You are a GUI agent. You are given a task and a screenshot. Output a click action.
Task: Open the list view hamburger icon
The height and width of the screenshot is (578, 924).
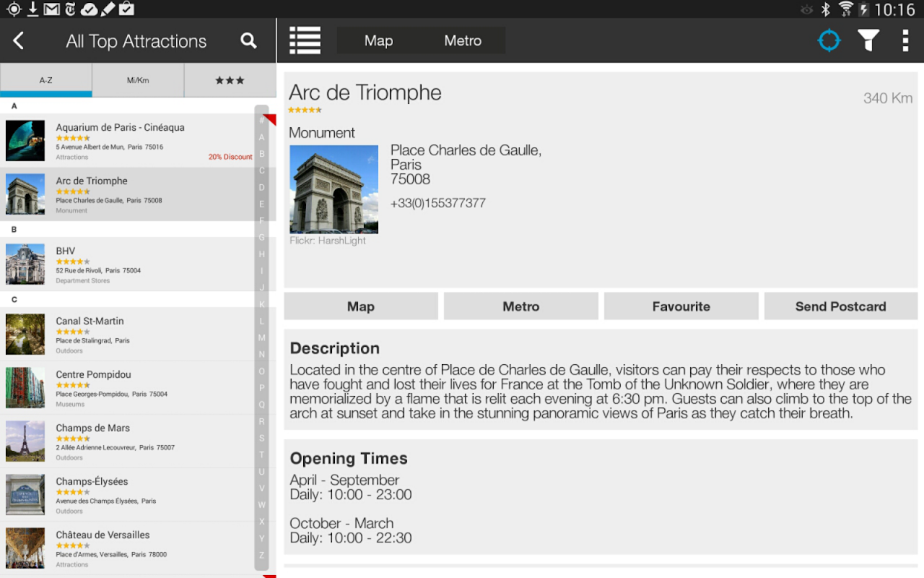[x=305, y=40]
